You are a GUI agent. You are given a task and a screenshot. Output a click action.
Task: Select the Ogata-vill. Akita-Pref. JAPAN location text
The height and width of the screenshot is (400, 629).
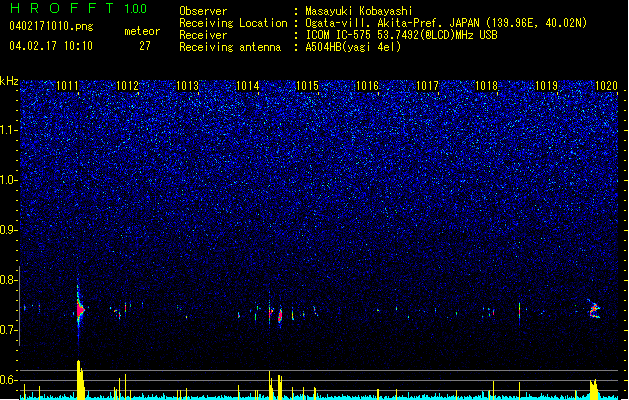[446, 23]
